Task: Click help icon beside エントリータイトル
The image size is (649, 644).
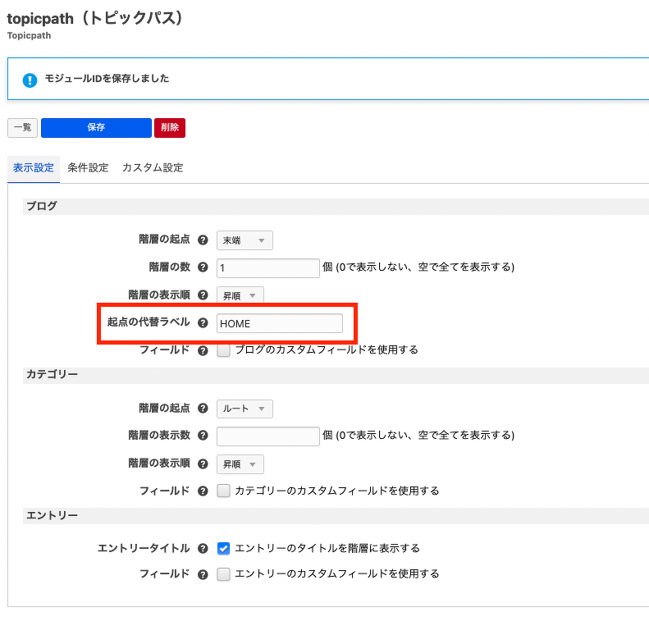Action: 203,549
